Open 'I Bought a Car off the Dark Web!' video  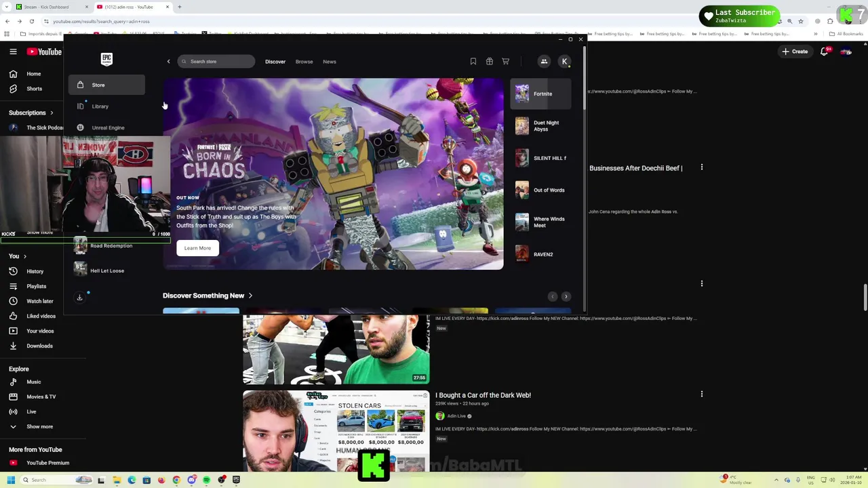coord(483,395)
